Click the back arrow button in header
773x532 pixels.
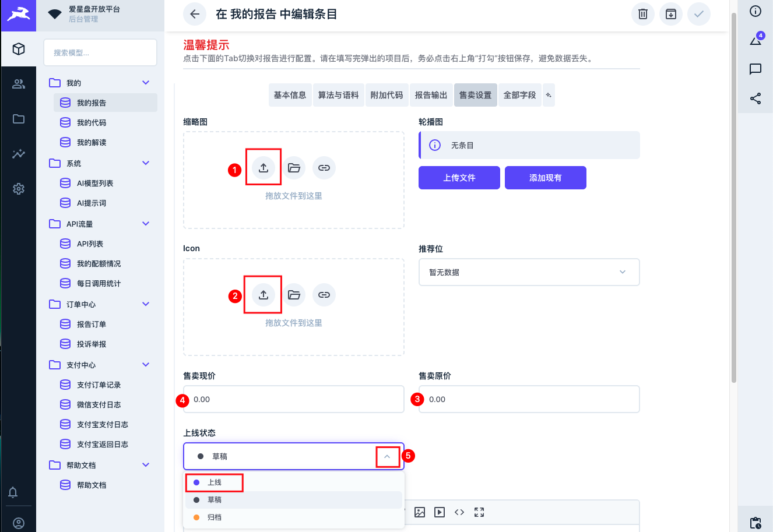[x=195, y=14]
